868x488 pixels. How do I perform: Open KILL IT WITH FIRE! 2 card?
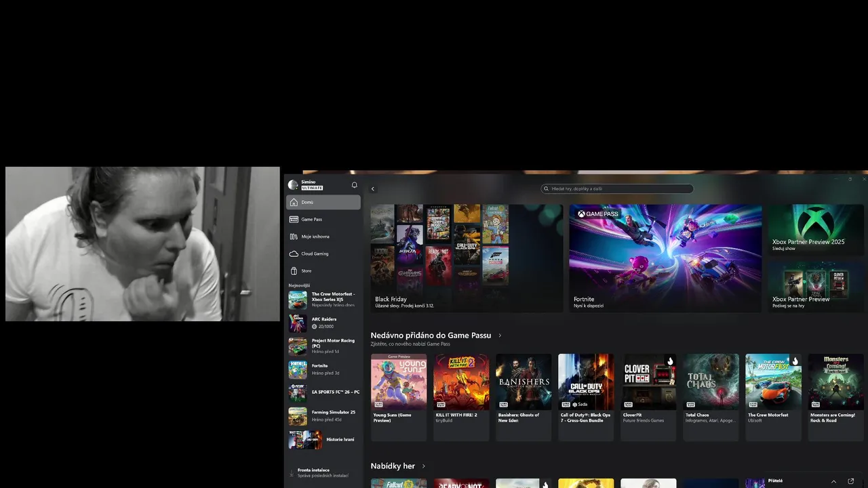click(461, 397)
